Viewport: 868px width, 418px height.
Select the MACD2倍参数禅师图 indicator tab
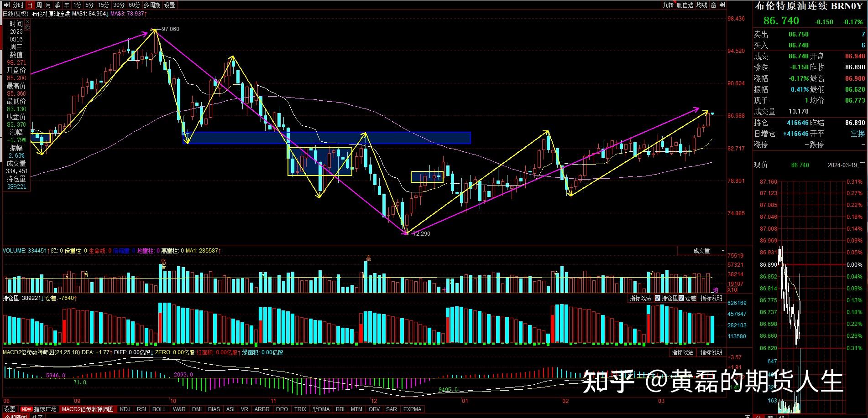(88, 409)
